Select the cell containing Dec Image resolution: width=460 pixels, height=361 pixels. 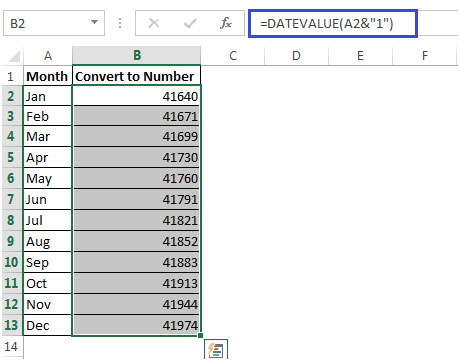(48, 325)
